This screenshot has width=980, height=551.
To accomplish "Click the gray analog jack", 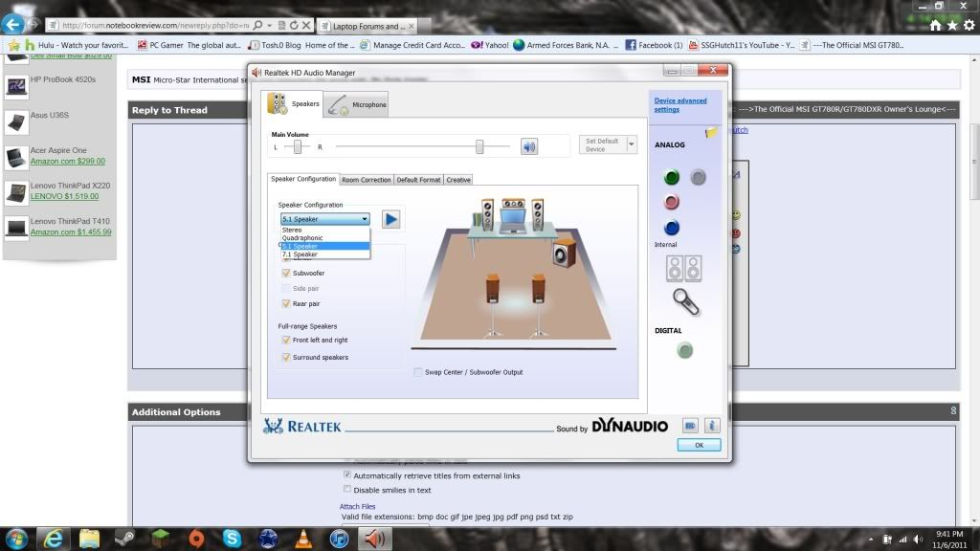I will (698, 177).
